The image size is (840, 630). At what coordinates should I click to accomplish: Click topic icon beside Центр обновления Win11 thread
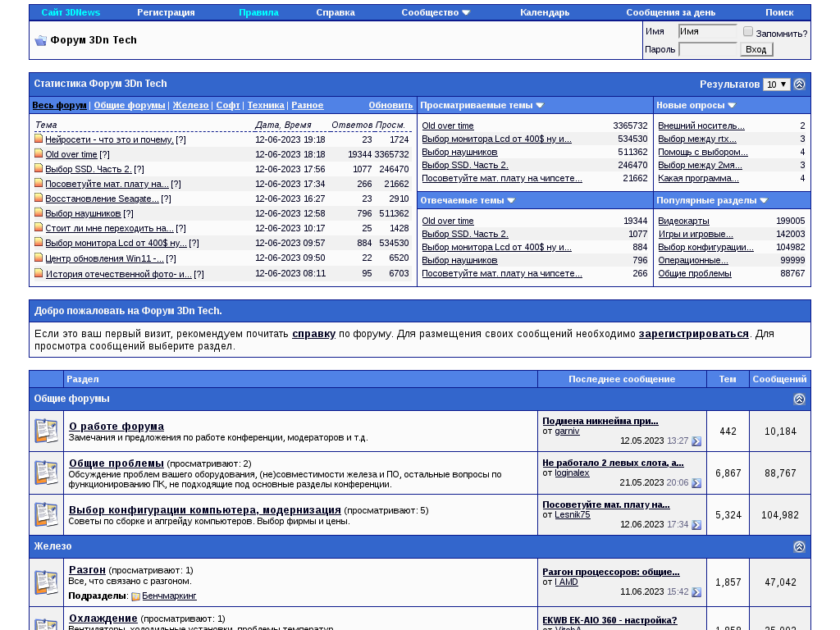click(x=39, y=258)
